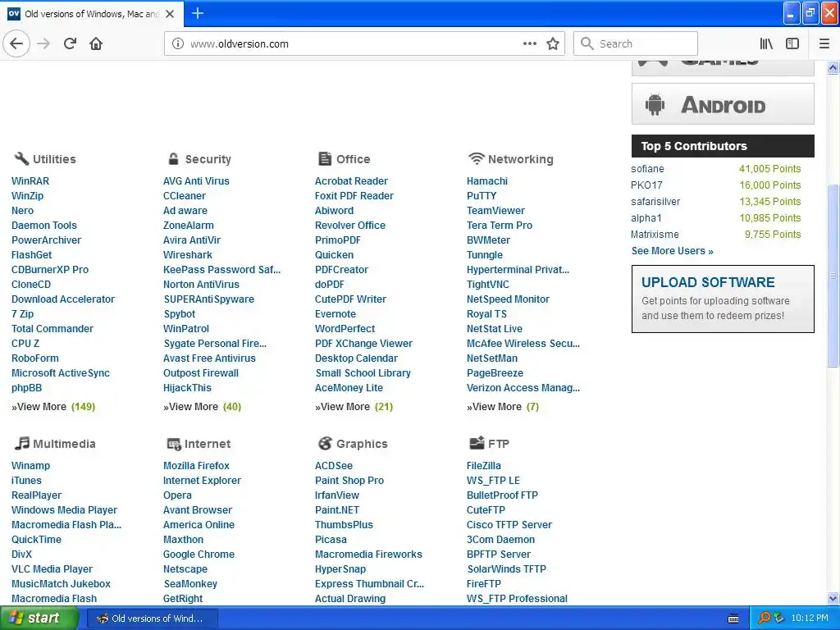
Task: Click the Internet category icon
Action: [174, 444]
